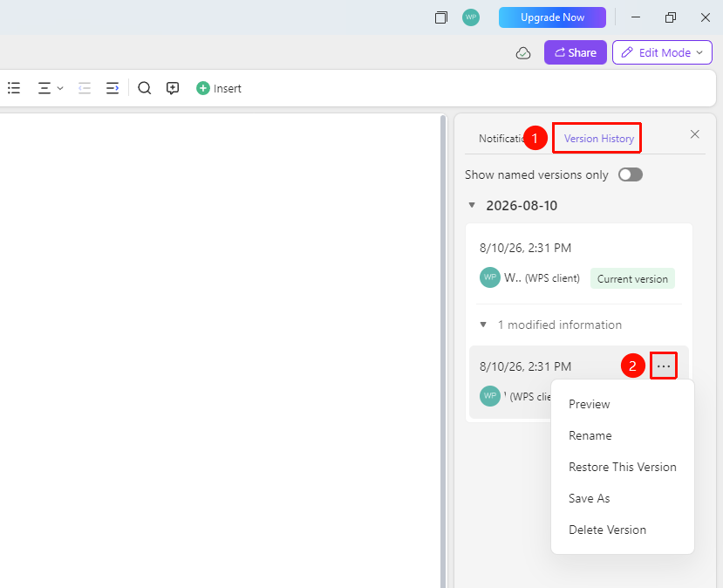Screen dimensions: 723x588
Task: Restore down the application window
Action: point(671,17)
